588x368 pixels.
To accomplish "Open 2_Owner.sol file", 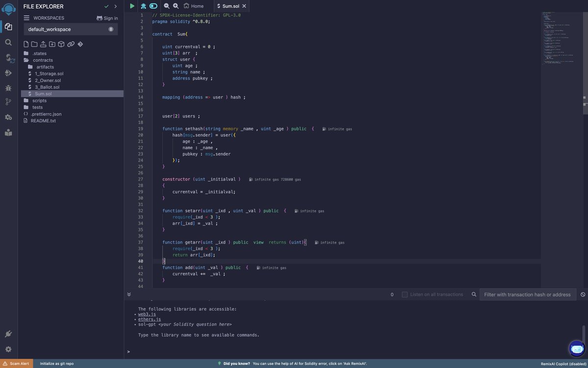I will tap(48, 80).
